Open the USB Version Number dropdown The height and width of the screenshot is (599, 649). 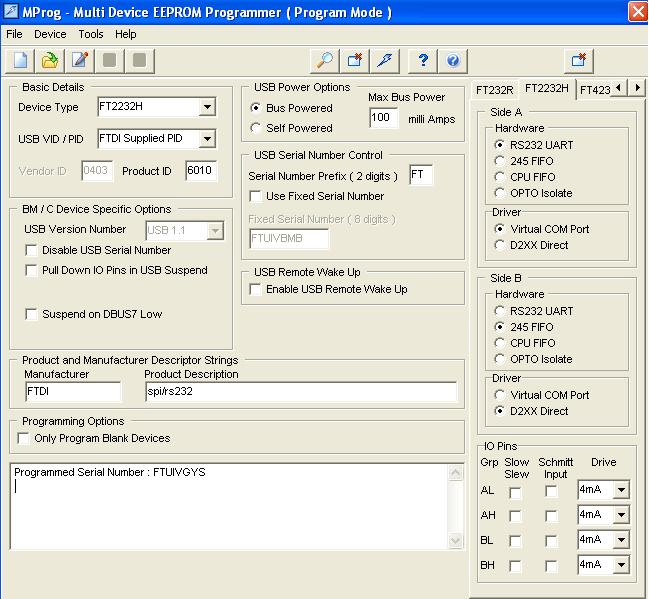click(215, 231)
